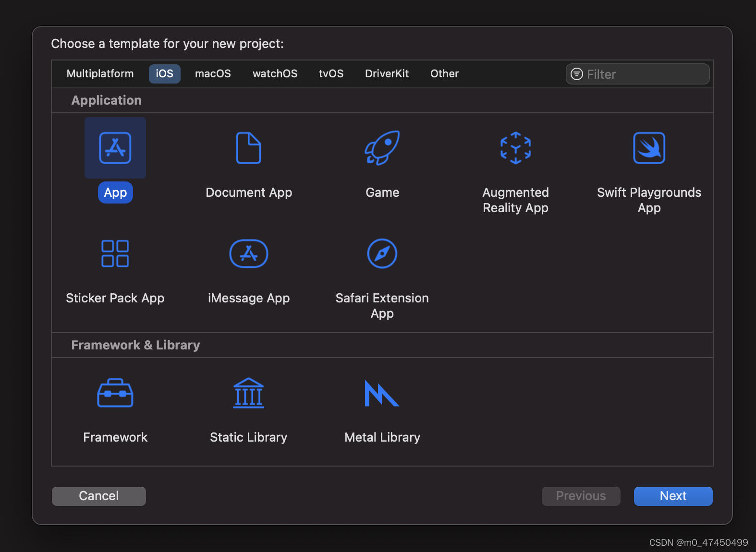The height and width of the screenshot is (552, 756).
Task: Choose the Metal Library icon
Action: tap(382, 393)
